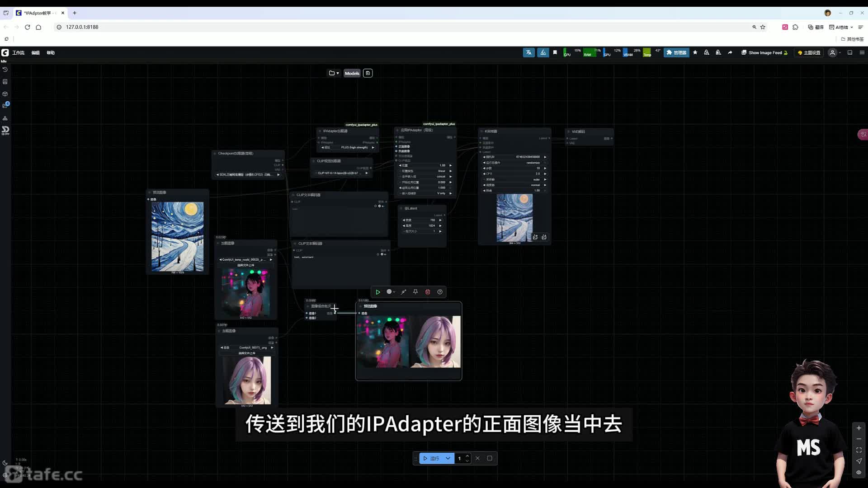The height and width of the screenshot is (488, 868).
Task: Click the 运行 run button
Action: tap(431, 458)
